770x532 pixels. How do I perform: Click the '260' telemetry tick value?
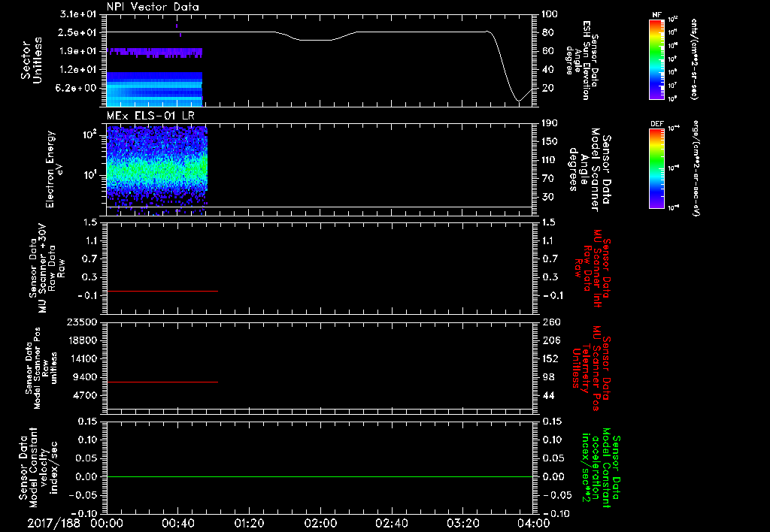[550, 322]
